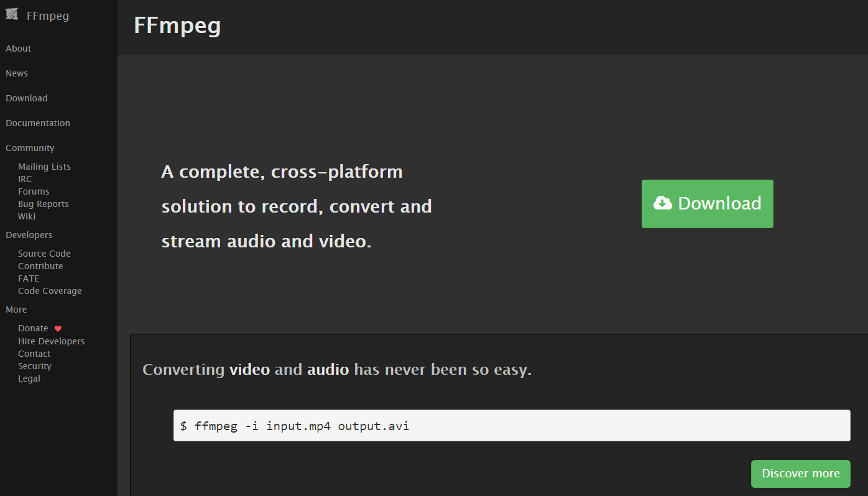Click the red heart icon beside Donate

[x=58, y=329]
